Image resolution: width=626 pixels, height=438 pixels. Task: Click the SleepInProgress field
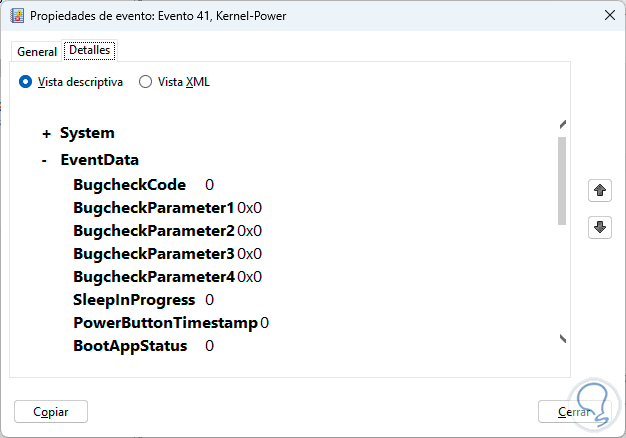click(133, 299)
